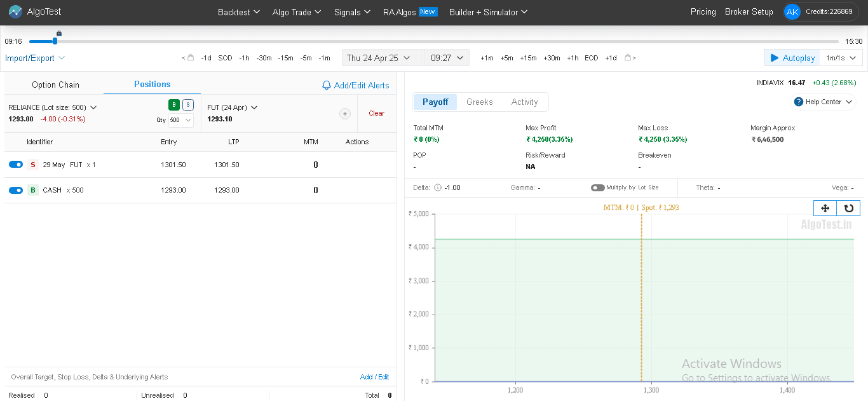868x401 pixels.
Task: Click the green B buy button
Action: (174, 105)
